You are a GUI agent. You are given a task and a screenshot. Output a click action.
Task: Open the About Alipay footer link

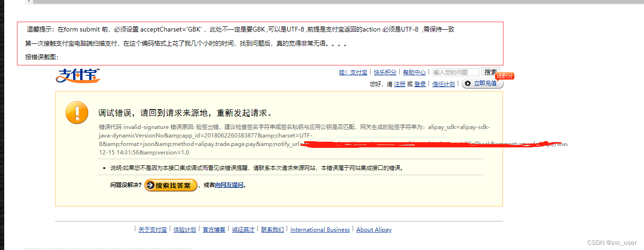(x=374, y=230)
